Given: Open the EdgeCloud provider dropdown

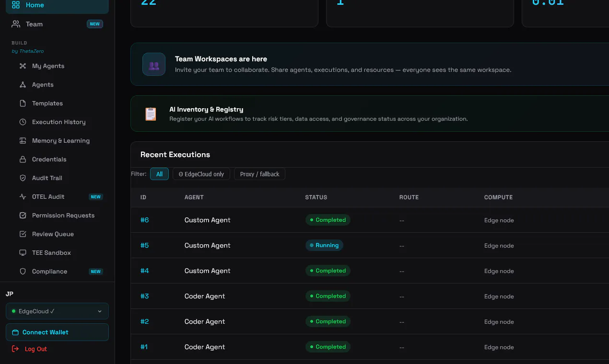Looking at the screenshot, I should tap(57, 311).
